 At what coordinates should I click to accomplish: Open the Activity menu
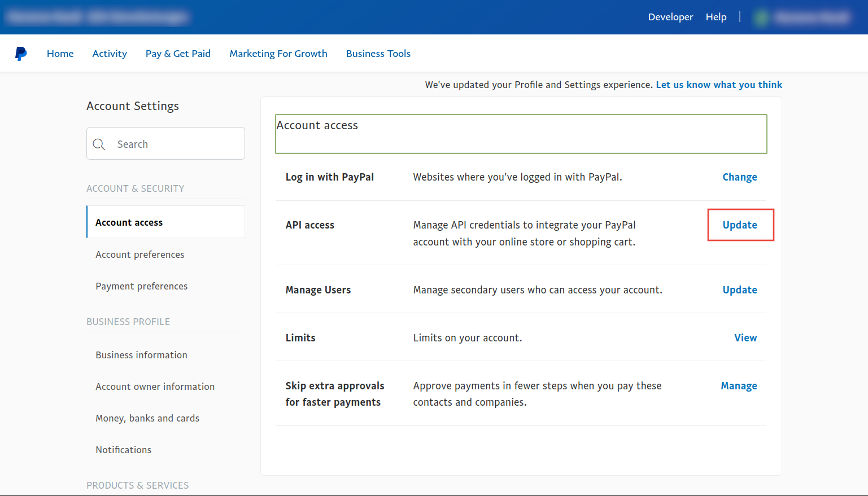pos(110,54)
